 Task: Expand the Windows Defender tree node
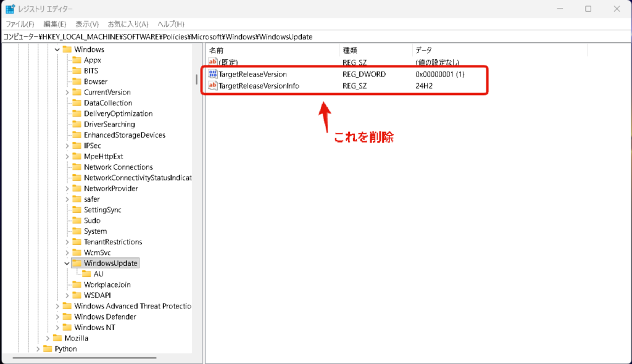tap(57, 316)
